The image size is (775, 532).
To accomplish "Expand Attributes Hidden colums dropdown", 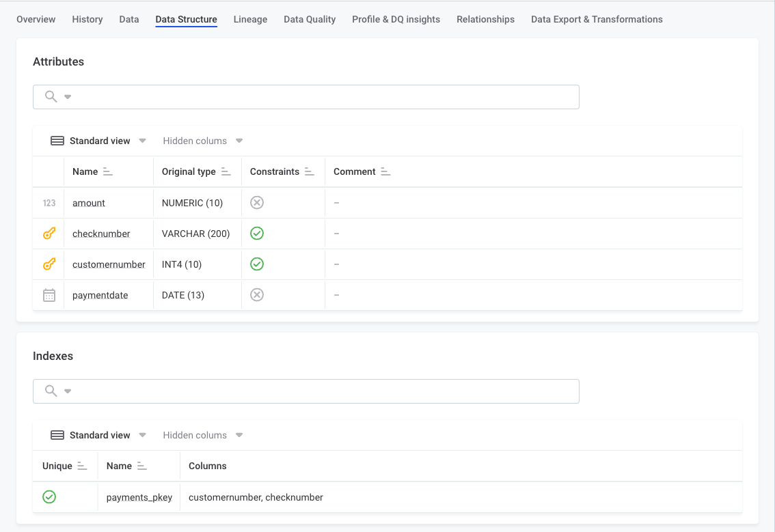I will [x=239, y=141].
